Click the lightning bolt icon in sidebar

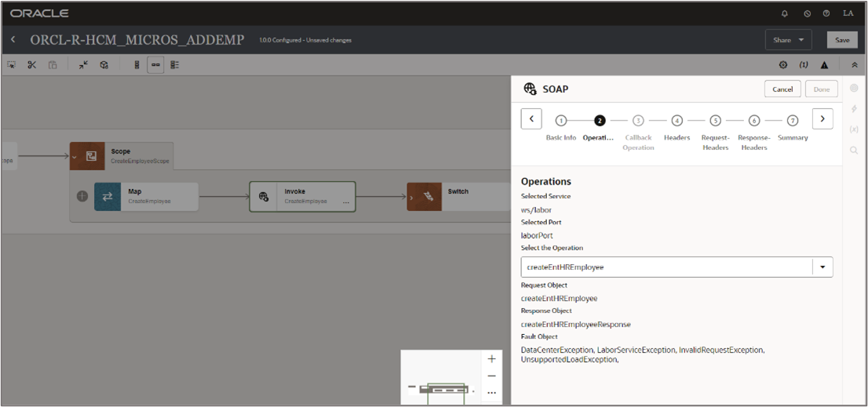coord(854,109)
